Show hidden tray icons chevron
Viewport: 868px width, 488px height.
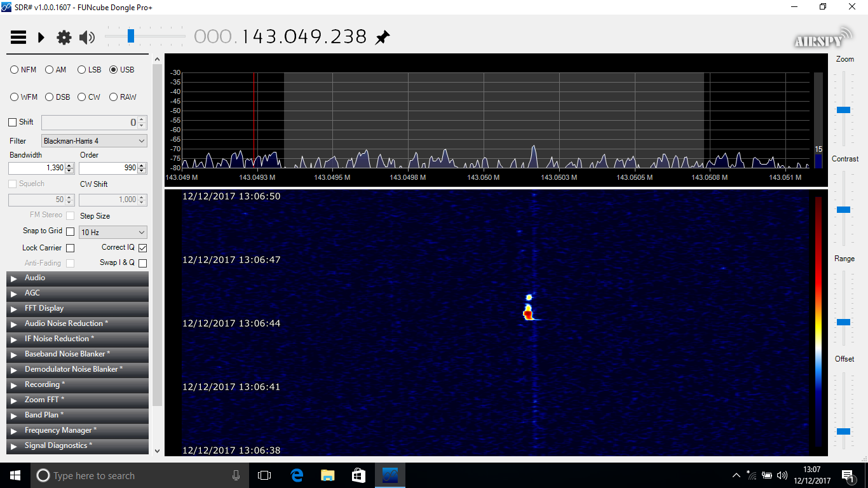point(736,475)
